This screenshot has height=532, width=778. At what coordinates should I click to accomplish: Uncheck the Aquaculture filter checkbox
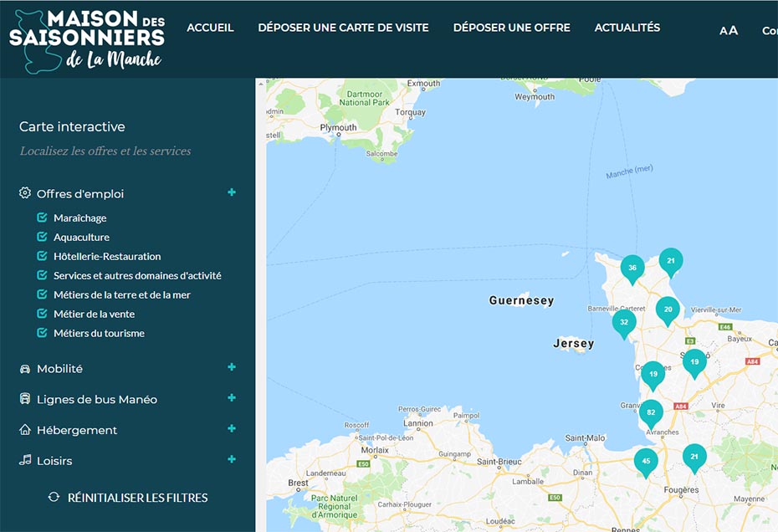(x=42, y=237)
